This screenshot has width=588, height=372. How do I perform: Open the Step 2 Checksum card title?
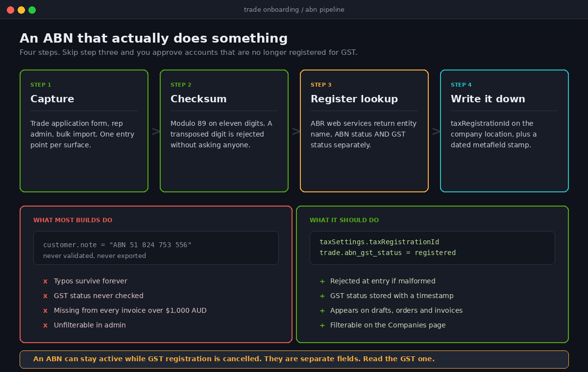(x=198, y=99)
